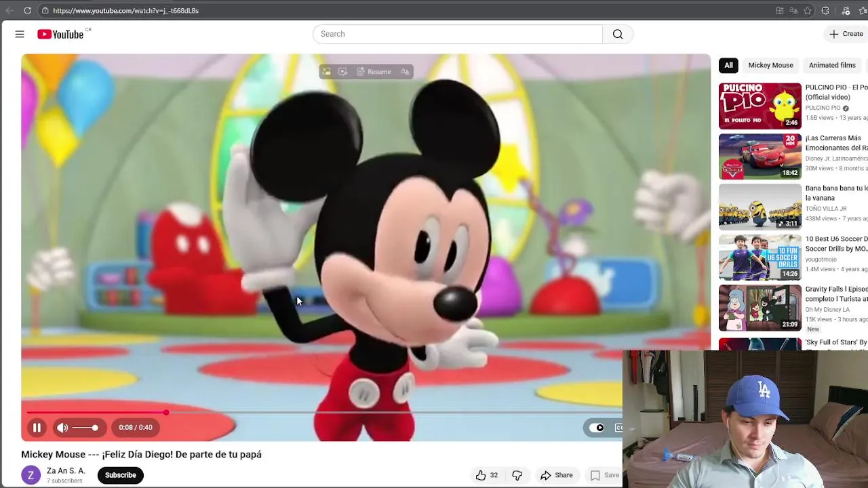
Task: Click PULCINO PIO channel name
Action: point(823,108)
